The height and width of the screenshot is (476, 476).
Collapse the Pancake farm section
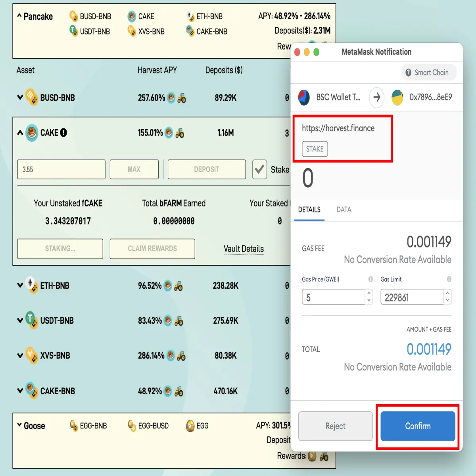pyautogui.click(x=19, y=16)
